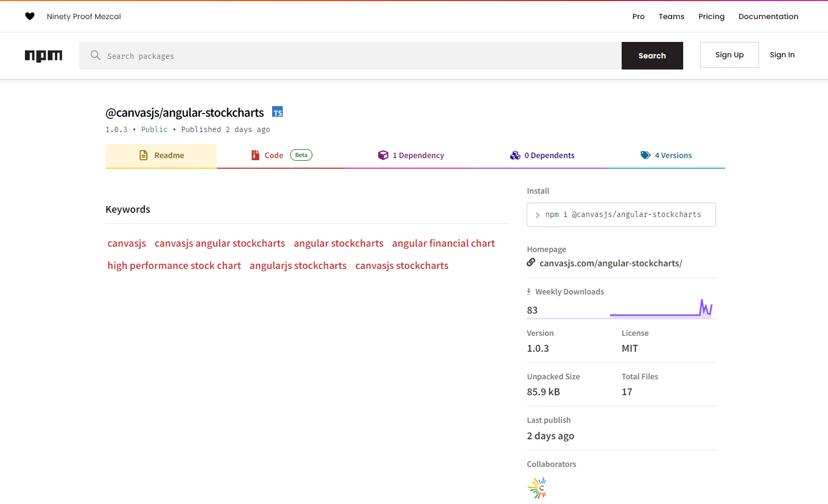The width and height of the screenshot is (828, 504).
Task: Click the Ninety Proof Mezcal text
Action: pos(84,16)
